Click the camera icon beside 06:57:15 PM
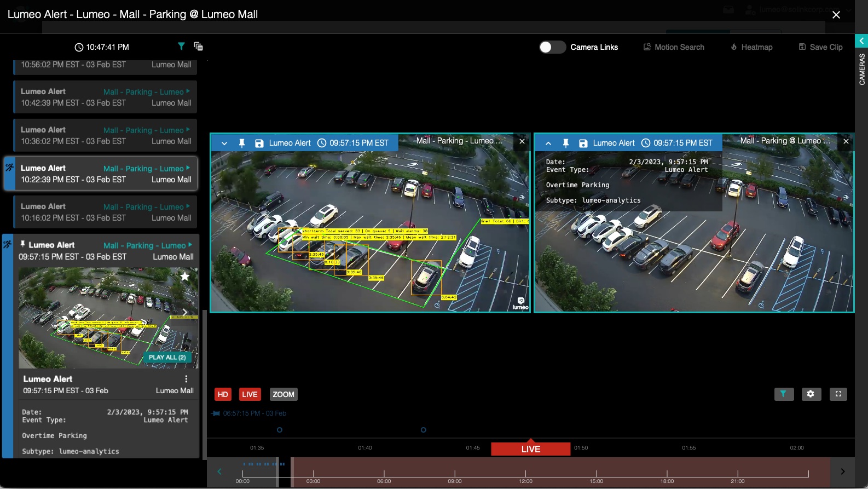 (x=216, y=413)
